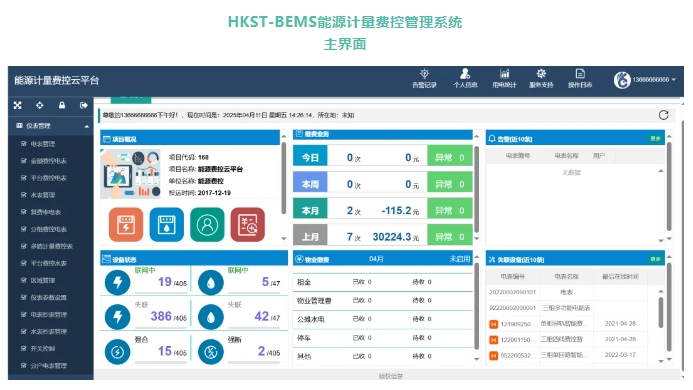Click the green user account icon
693x390 pixels.
click(x=207, y=225)
